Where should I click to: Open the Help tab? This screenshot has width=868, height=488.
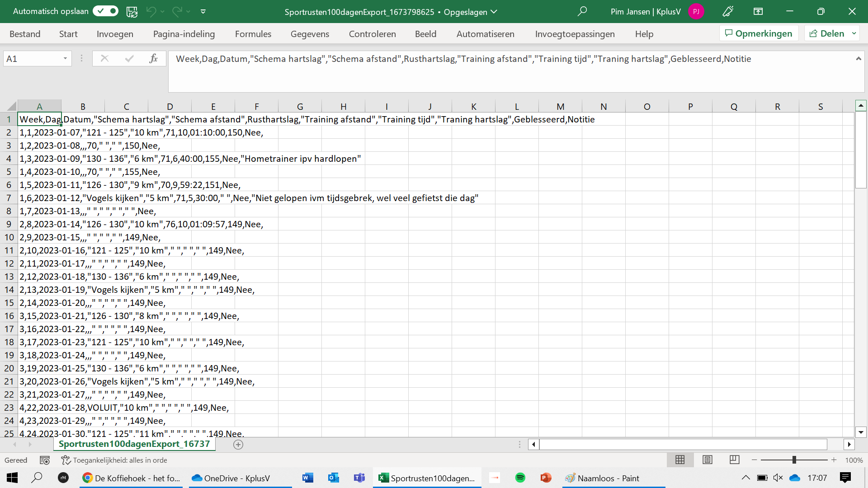[x=644, y=34]
